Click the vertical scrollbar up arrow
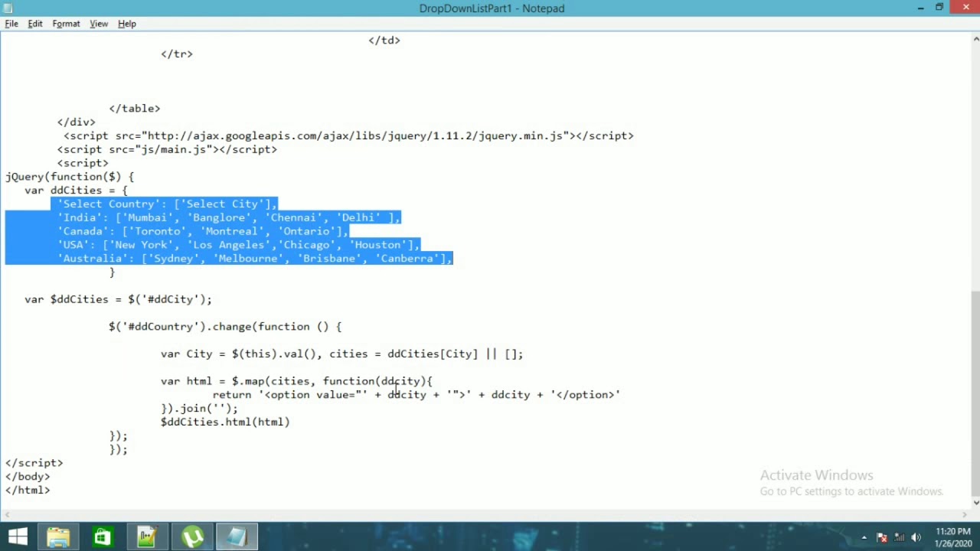Screen dimensions: 980x551 coord(975,38)
